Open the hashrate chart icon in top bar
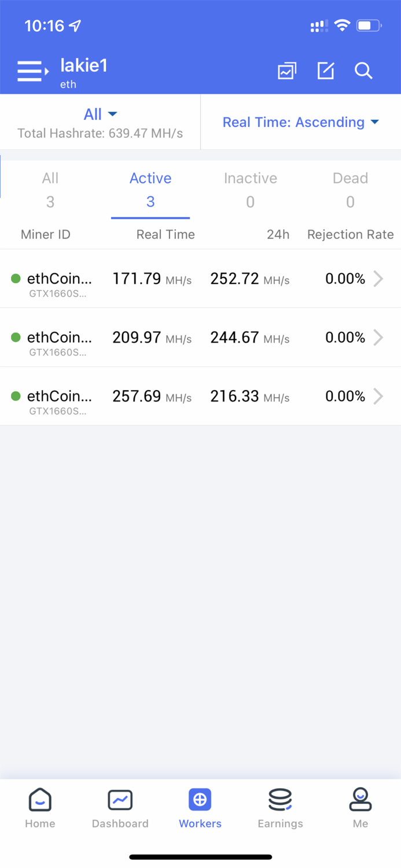The image size is (401, 868). 287,70
